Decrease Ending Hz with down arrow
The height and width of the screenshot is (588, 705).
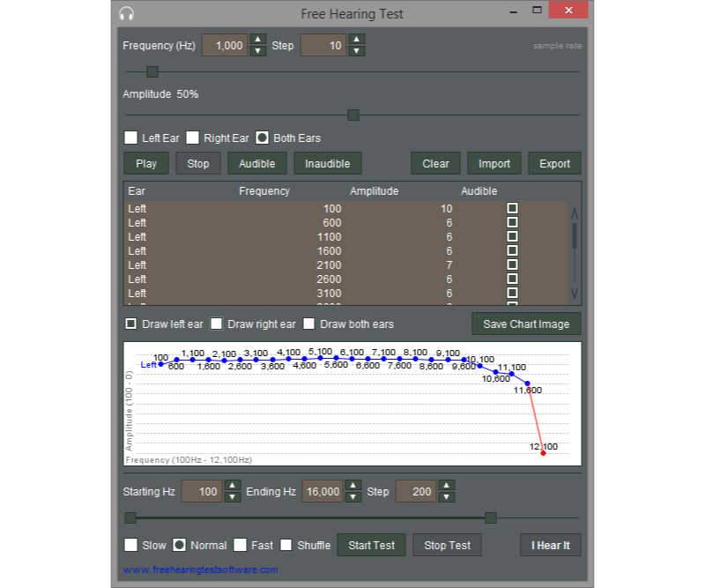click(353, 496)
